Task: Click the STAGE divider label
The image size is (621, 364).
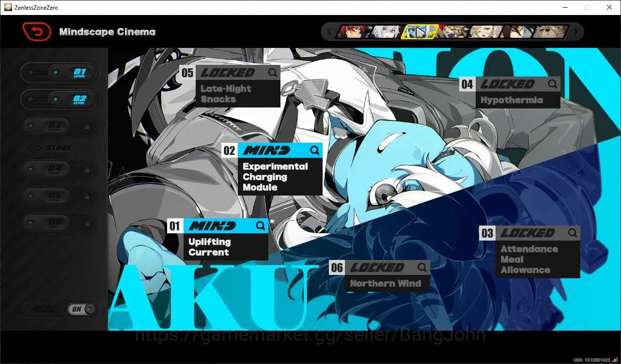Action: (x=59, y=148)
